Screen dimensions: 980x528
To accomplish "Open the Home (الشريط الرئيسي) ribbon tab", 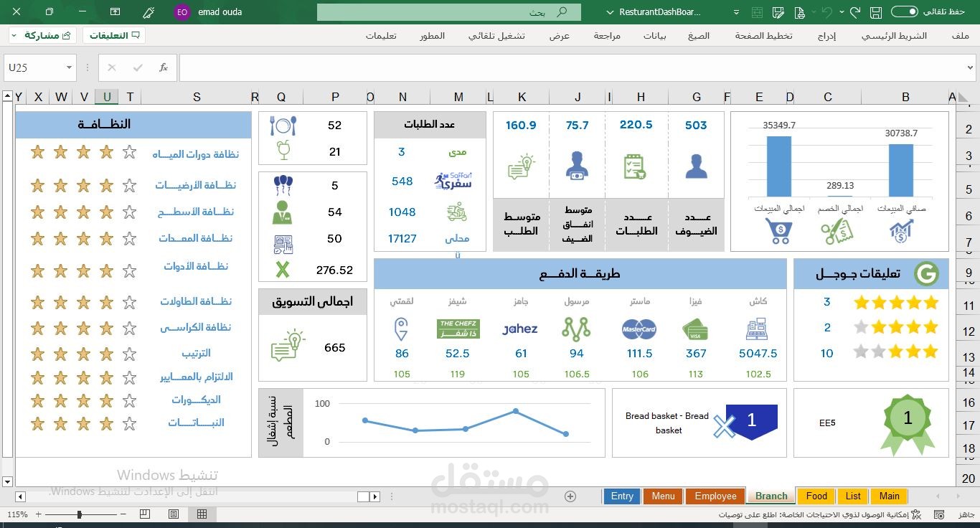I will pos(894,36).
